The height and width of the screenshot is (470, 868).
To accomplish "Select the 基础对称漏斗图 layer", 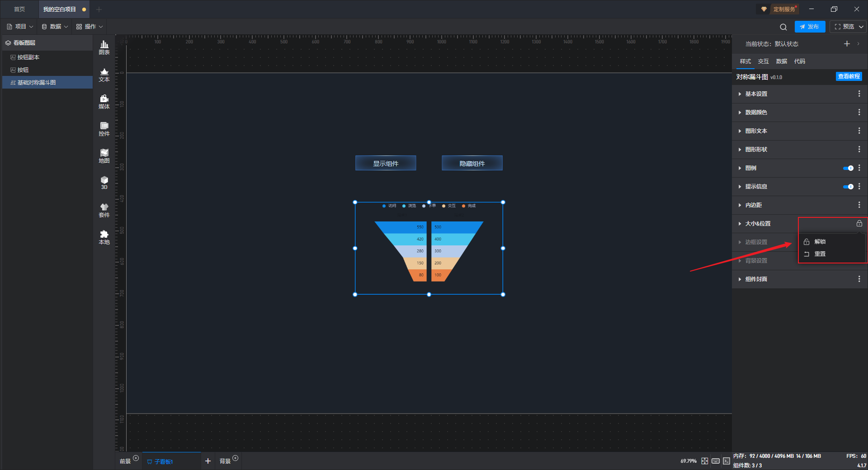I will coord(47,82).
